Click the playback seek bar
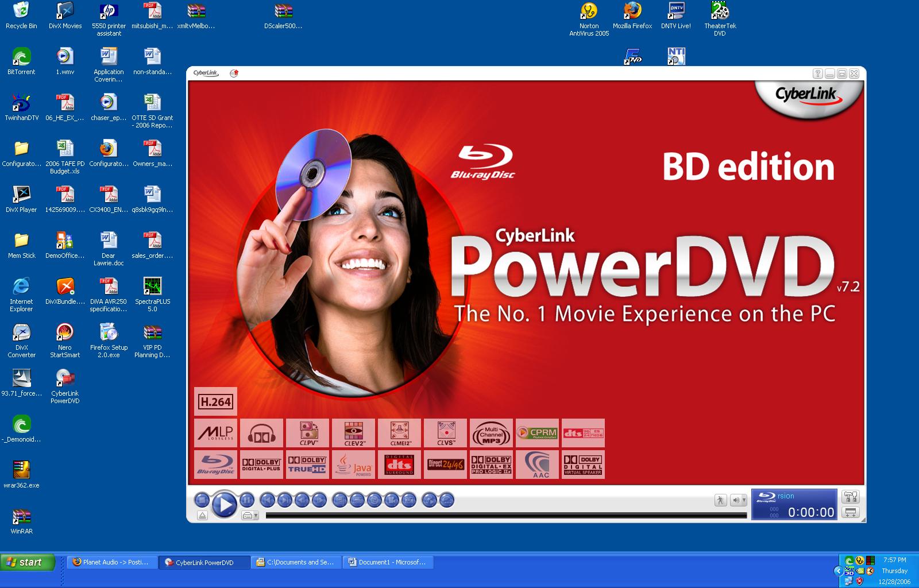 click(506, 516)
